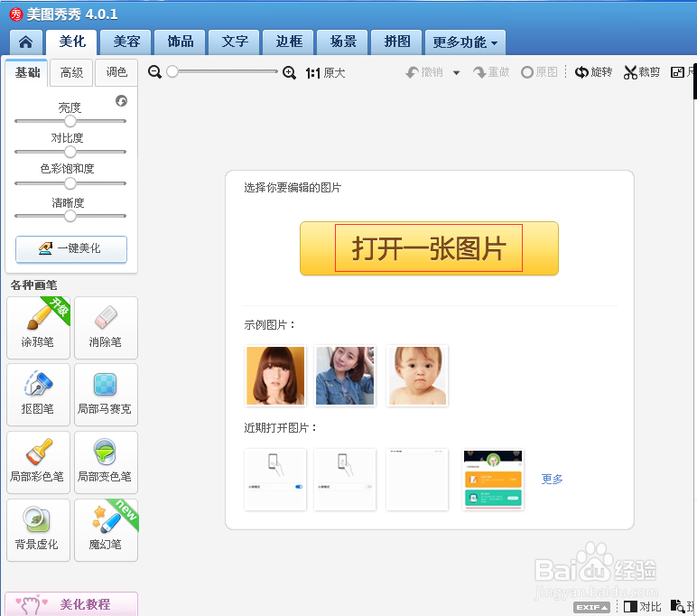This screenshot has height=616, width=697.
Task: Click the 一键美化 button
Action: [x=71, y=248]
